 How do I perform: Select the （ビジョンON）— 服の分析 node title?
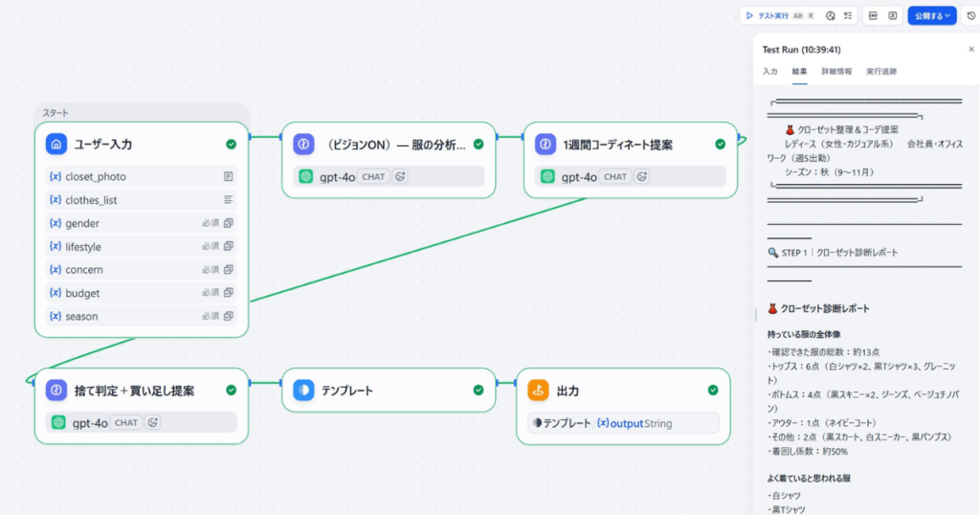(x=394, y=145)
